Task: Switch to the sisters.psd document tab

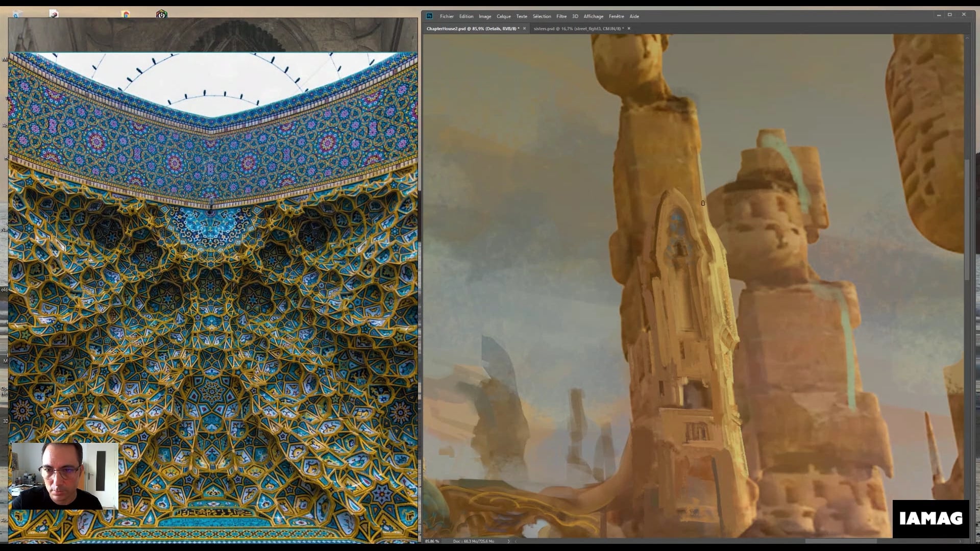Action: (577, 29)
